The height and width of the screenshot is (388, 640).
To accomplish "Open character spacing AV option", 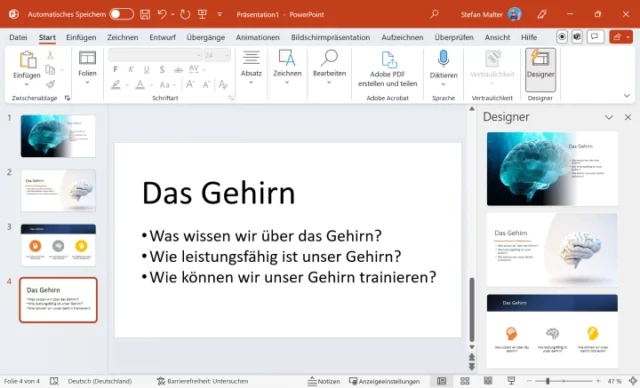I will pos(194,69).
